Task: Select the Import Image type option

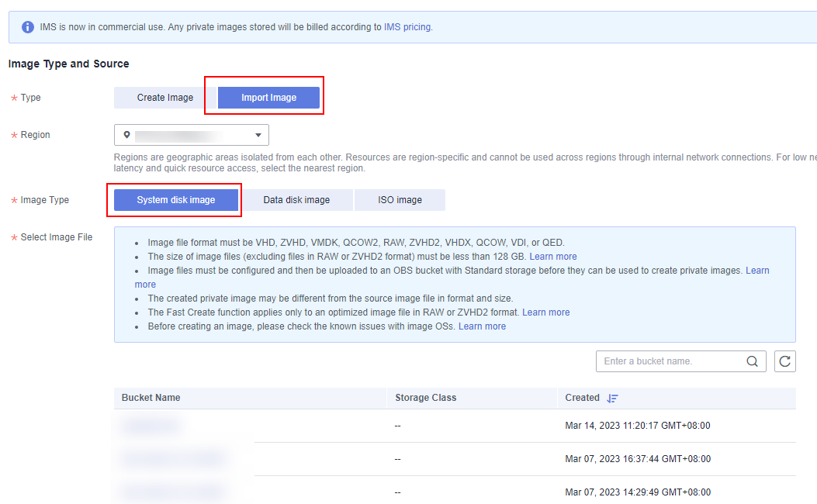Action: 268,98
